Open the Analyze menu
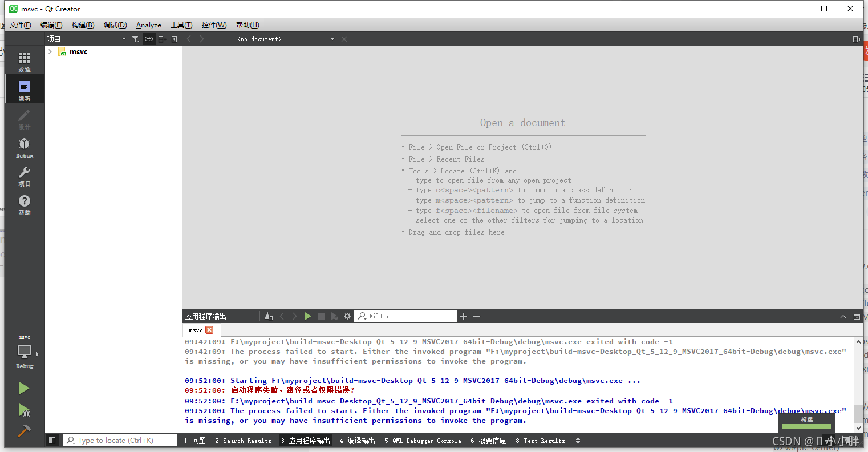The height and width of the screenshot is (452, 868). click(x=149, y=25)
